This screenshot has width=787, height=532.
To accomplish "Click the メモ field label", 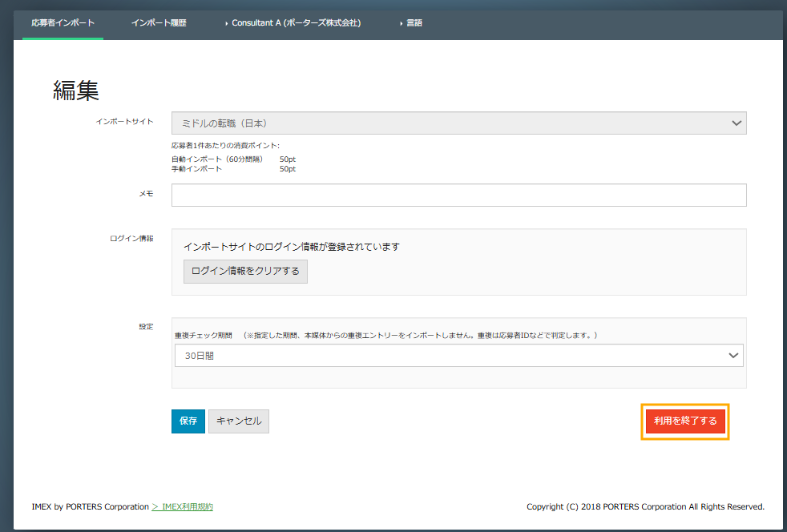I will pyautogui.click(x=146, y=194).
